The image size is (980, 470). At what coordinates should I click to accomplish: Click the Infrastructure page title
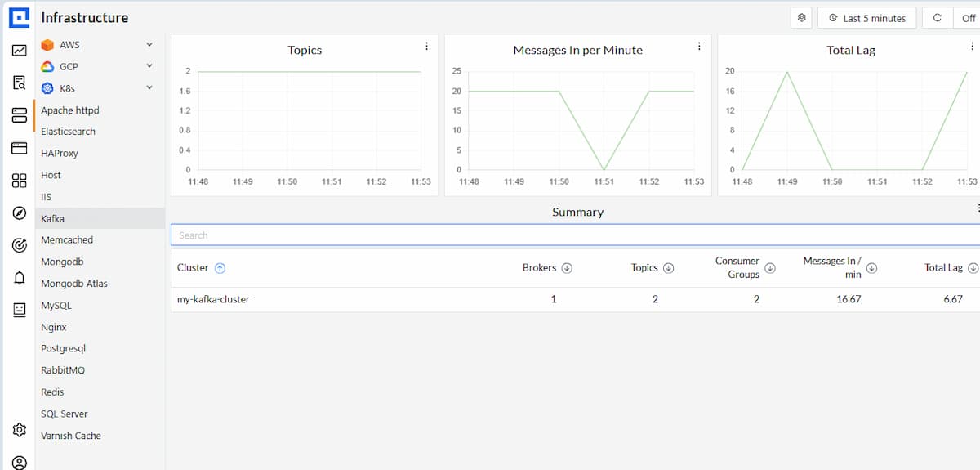click(85, 17)
